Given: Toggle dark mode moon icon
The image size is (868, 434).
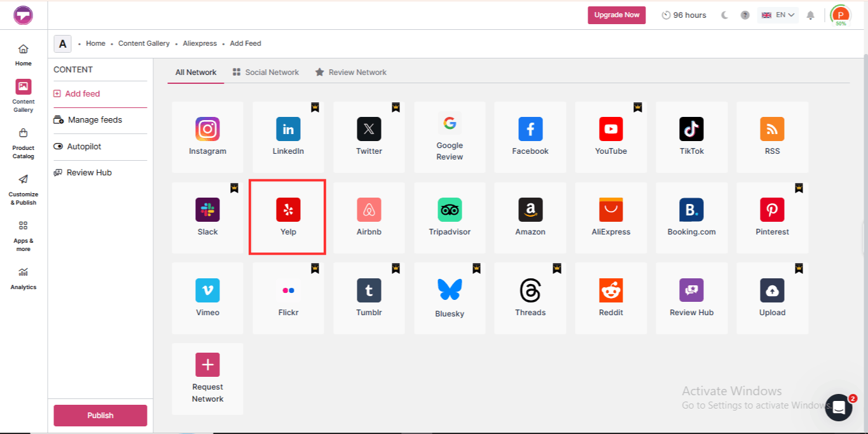Looking at the screenshot, I should click(724, 15).
